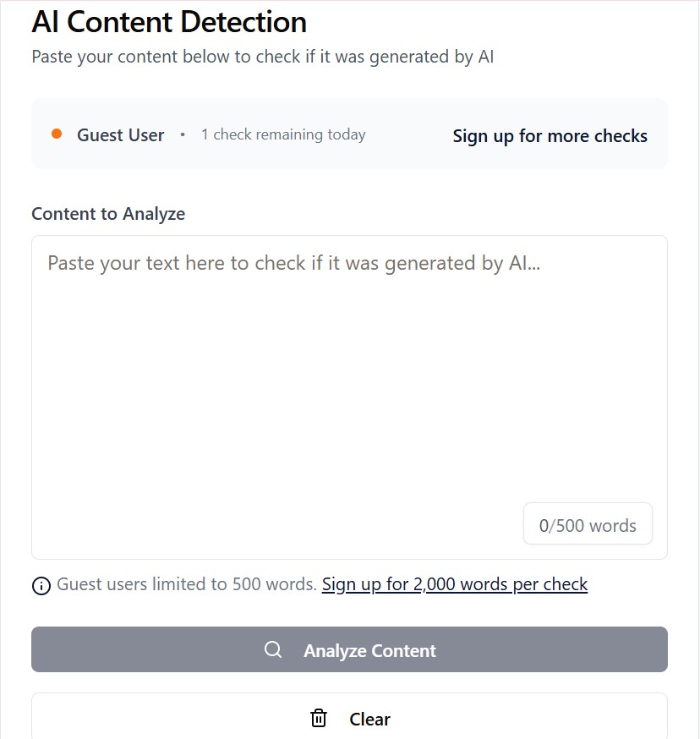
Task: Click the "1 check remaining today" text
Action: pos(283,135)
